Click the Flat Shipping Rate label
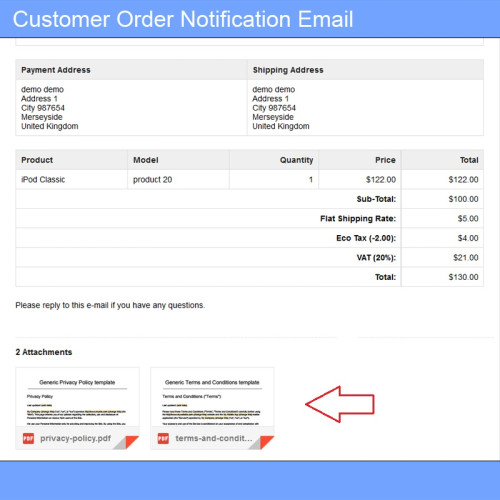The image size is (500, 500). tap(358, 219)
